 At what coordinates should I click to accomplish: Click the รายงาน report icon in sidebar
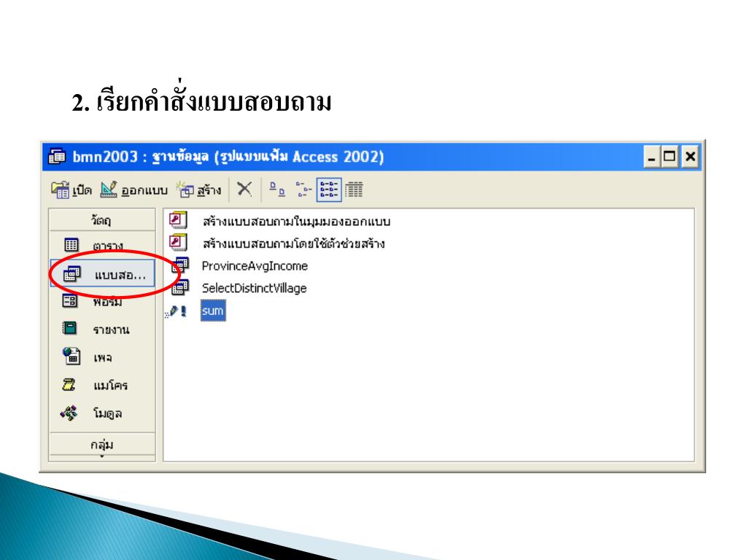tap(69, 328)
